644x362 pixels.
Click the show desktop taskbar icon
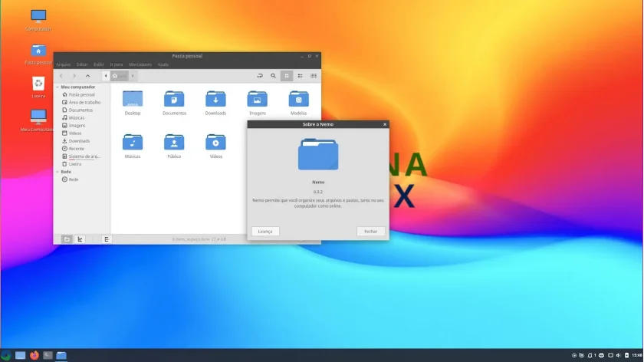click(x=20, y=355)
